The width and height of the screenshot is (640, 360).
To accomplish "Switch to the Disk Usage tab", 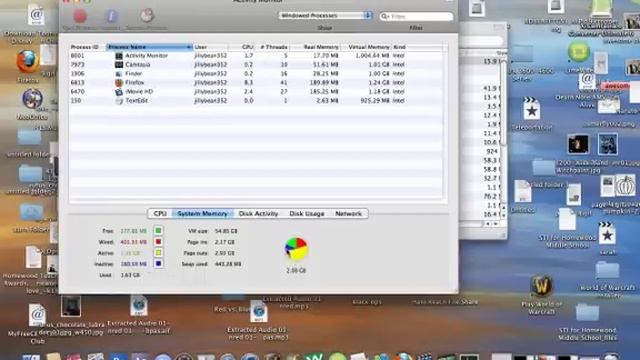I will 307,213.
